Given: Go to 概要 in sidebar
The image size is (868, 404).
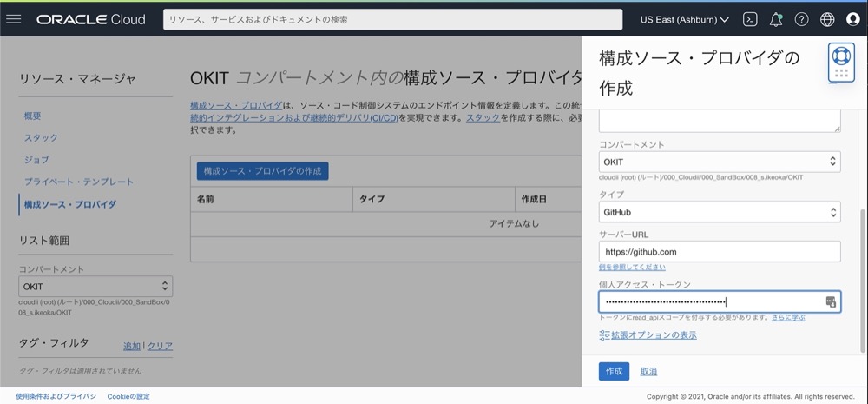Looking at the screenshot, I should point(33,116).
